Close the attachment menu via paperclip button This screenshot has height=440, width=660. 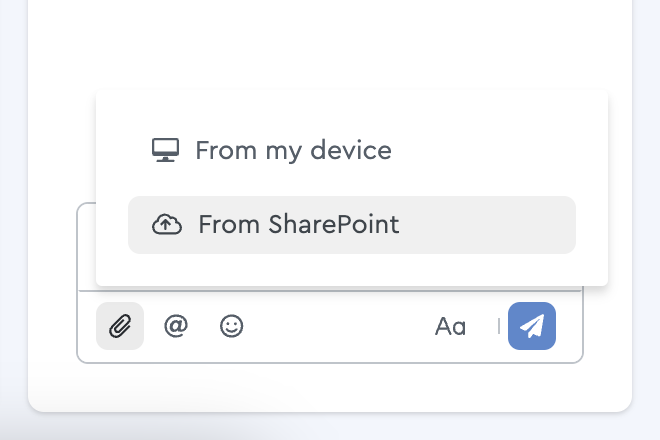120,326
